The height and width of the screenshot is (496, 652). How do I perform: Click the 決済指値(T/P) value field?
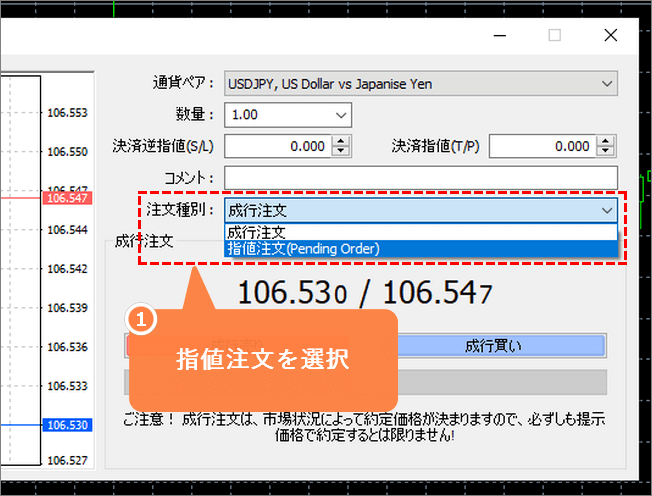point(542,146)
